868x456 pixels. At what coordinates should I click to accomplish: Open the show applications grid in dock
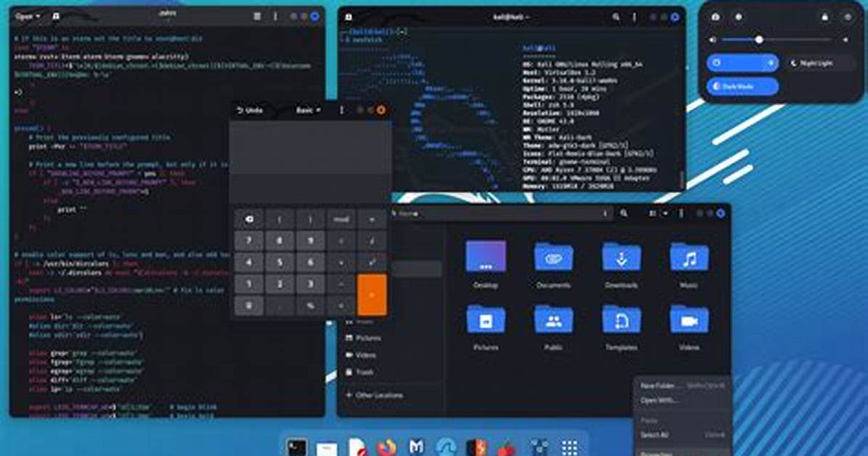(x=570, y=447)
